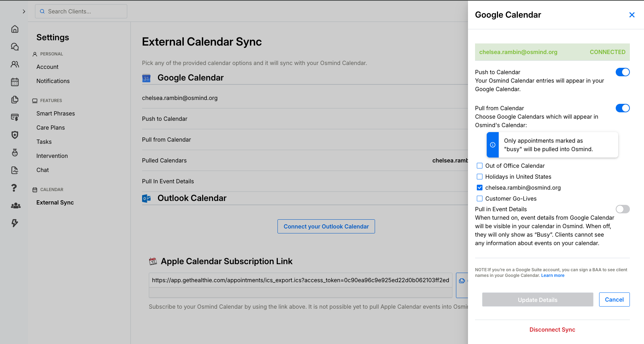Open the shield icon in sidebar

[x=15, y=135]
